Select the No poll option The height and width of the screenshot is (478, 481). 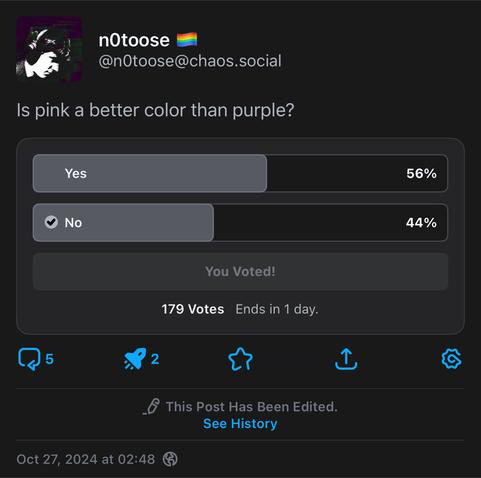tap(240, 222)
